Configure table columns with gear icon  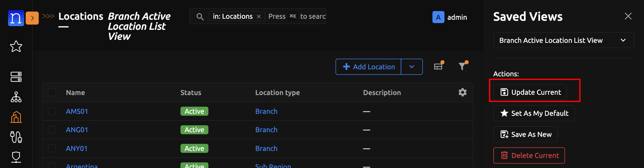point(462,92)
